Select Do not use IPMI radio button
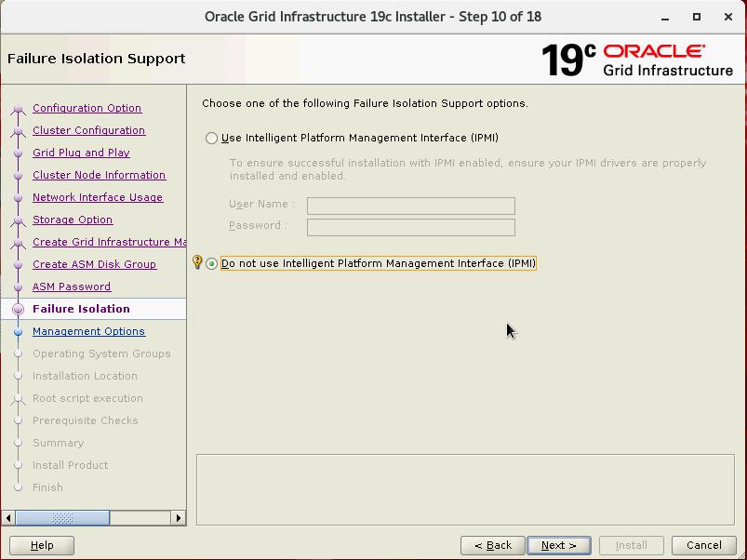Viewport: 747px width, 560px height. pos(212,264)
